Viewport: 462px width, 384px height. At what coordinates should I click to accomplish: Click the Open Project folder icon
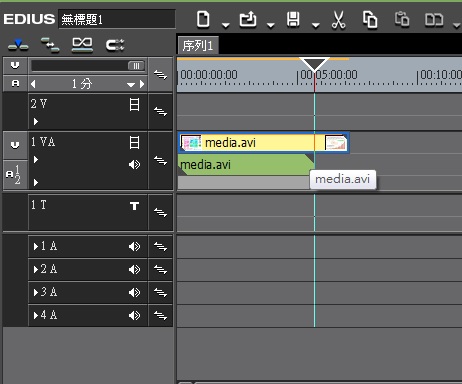[x=248, y=19]
